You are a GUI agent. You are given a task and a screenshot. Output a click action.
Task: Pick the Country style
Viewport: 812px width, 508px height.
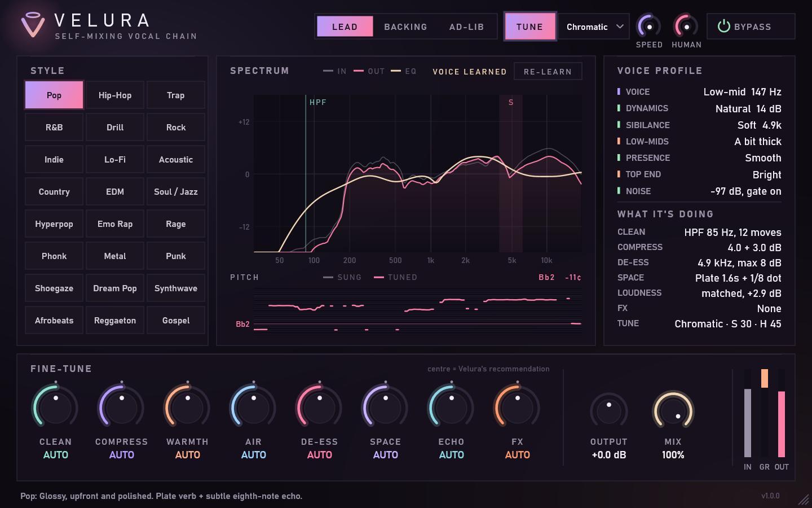pos(54,191)
